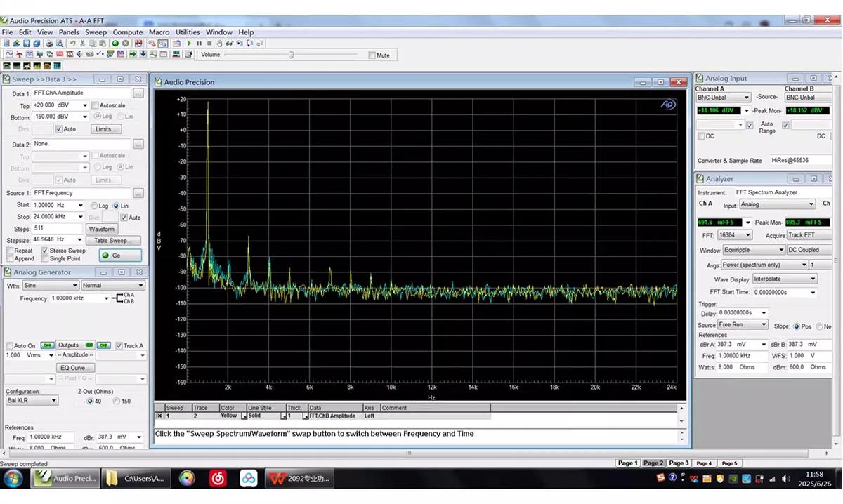Click the Waveform swap button
The image size is (843, 504).
click(102, 229)
